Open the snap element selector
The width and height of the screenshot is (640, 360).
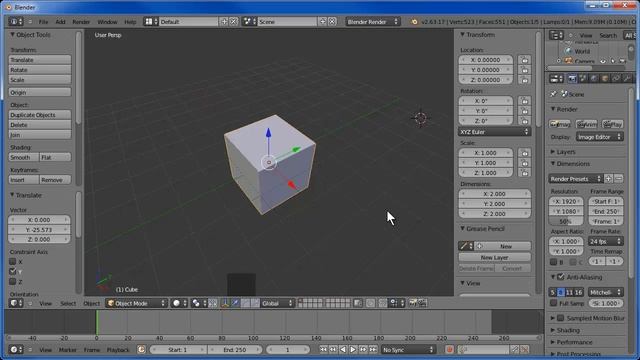point(395,303)
